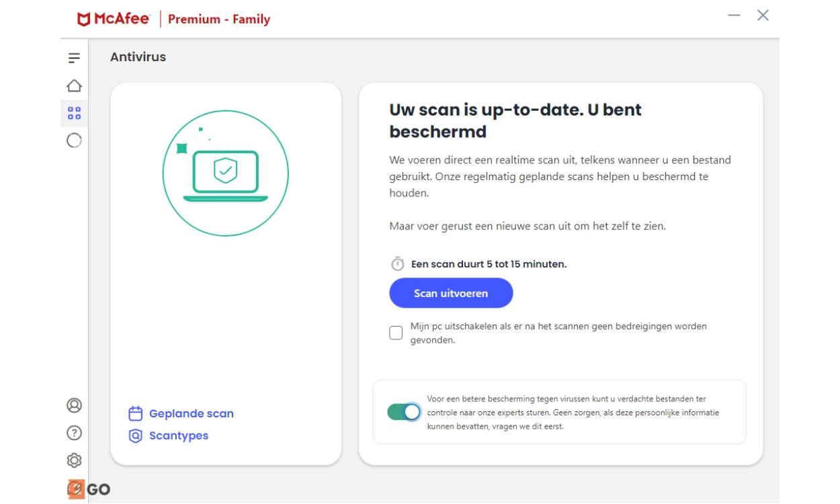Open the apps grid icon in sidebar
The width and height of the screenshot is (840, 504).
74,113
